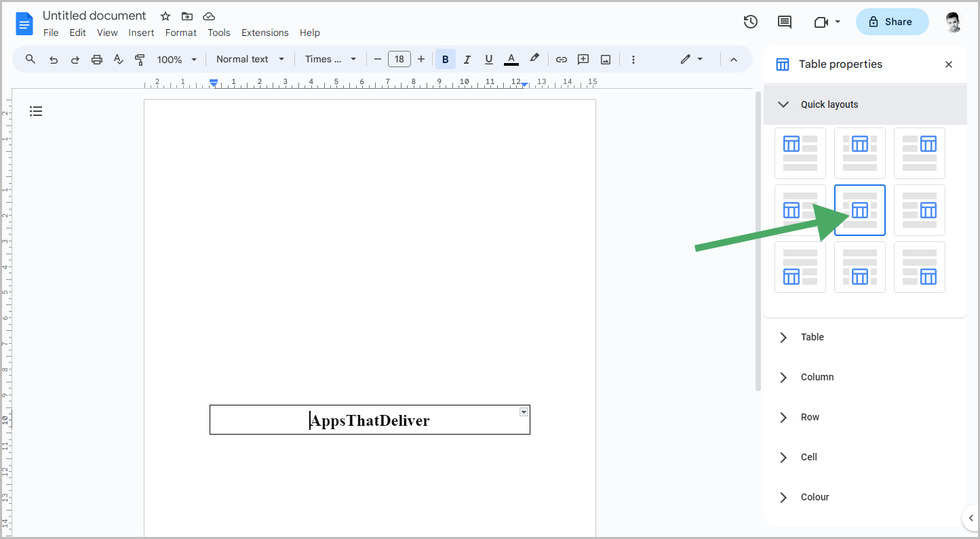Toggle italic formatting
Image resolution: width=980 pixels, height=539 pixels.
click(467, 59)
